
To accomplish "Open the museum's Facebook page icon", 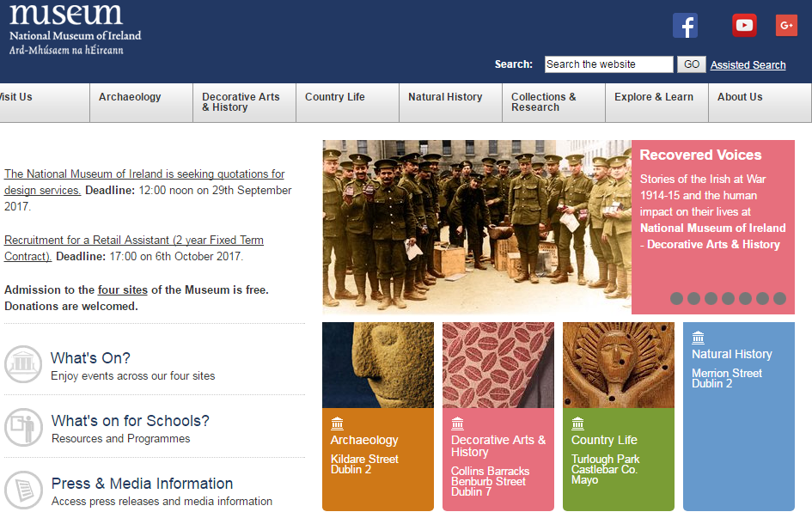I will tap(685, 26).
